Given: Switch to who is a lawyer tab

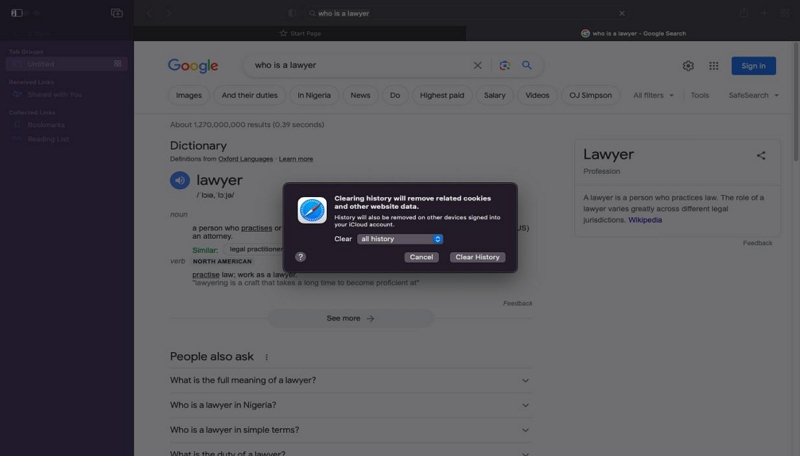Looking at the screenshot, I should coord(633,33).
